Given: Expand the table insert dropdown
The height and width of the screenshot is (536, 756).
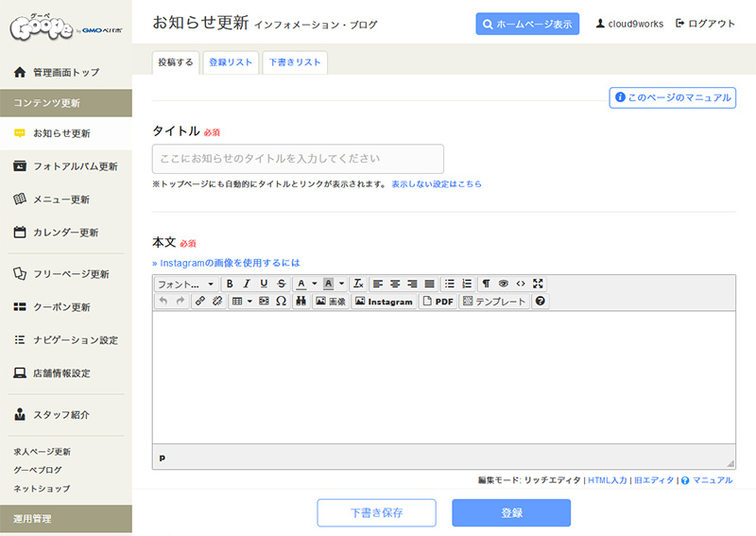Looking at the screenshot, I should [x=249, y=302].
